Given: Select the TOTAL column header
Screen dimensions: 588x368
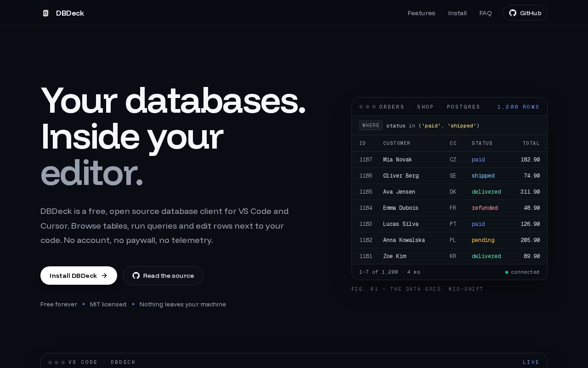Looking at the screenshot, I should pos(531,143).
